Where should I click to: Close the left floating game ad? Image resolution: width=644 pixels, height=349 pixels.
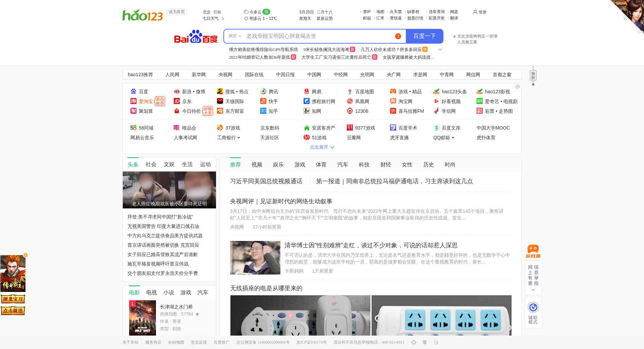(x=25, y=255)
